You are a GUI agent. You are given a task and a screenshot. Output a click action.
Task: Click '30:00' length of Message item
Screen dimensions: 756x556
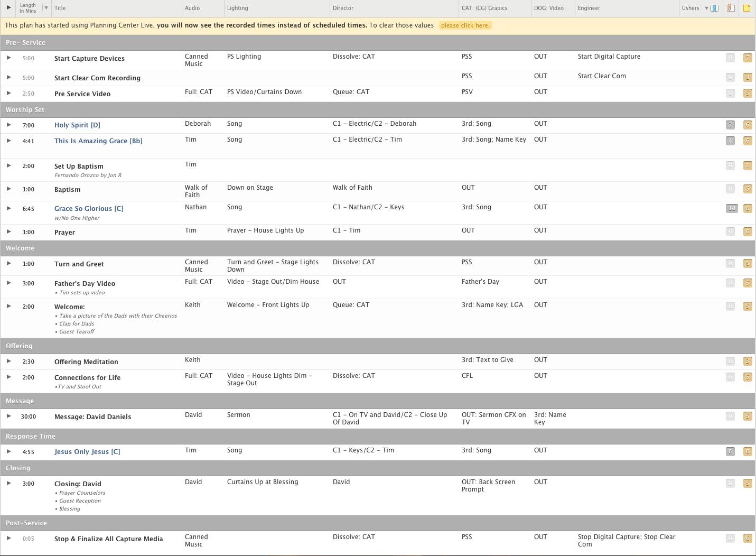pyautogui.click(x=29, y=416)
